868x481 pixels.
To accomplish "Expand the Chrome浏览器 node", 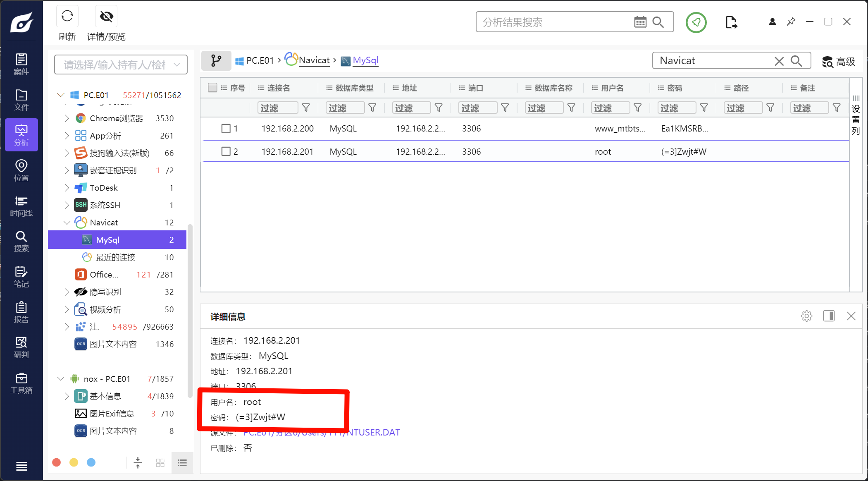I will (67, 118).
